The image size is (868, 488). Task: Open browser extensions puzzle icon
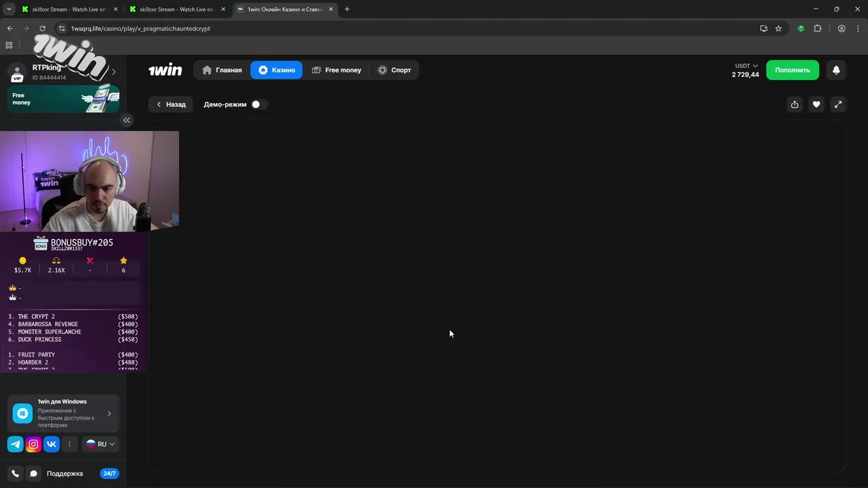pyautogui.click(x=817, y=28)
